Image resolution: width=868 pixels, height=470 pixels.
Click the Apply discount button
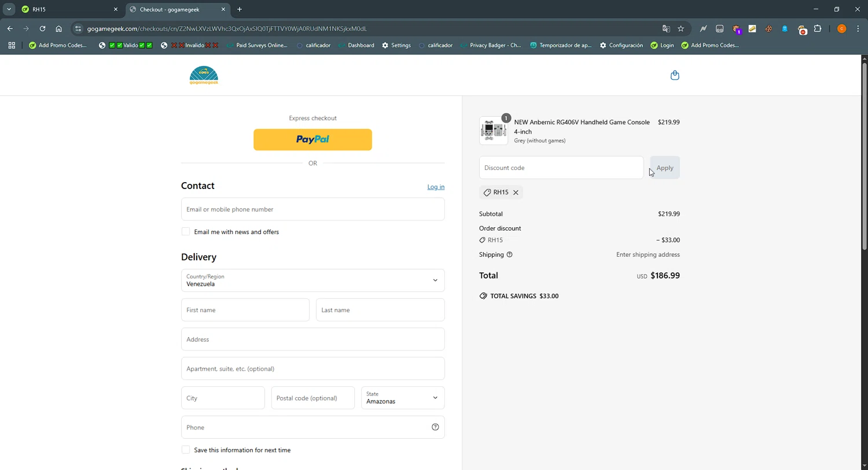[x=665, y=168]
